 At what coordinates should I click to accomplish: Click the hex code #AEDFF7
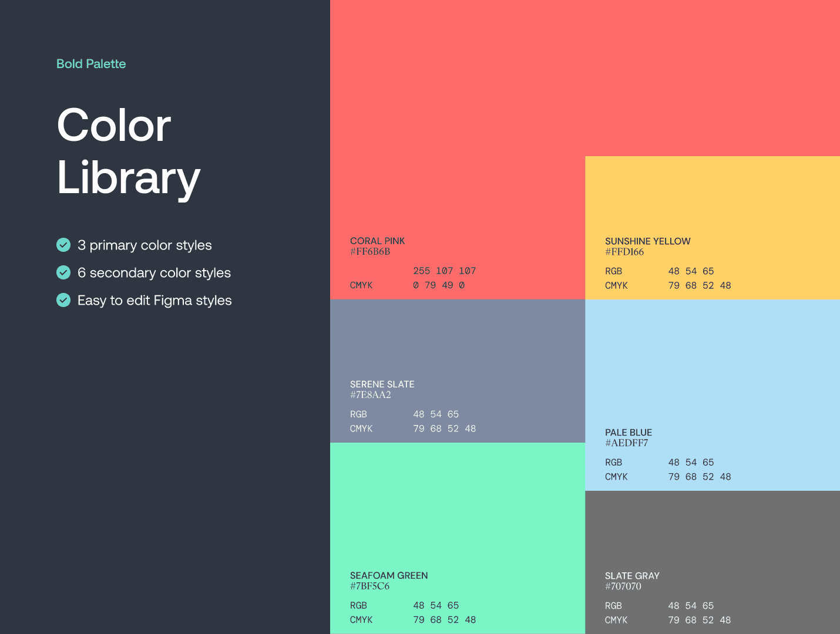(x=627, y=443)
